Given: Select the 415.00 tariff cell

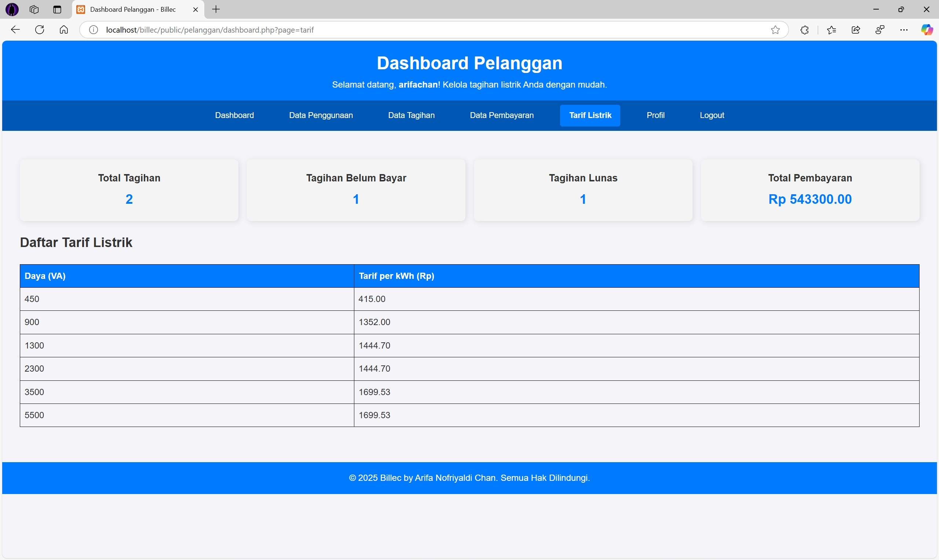Looking at the screenshot, I should pos(636,299).
